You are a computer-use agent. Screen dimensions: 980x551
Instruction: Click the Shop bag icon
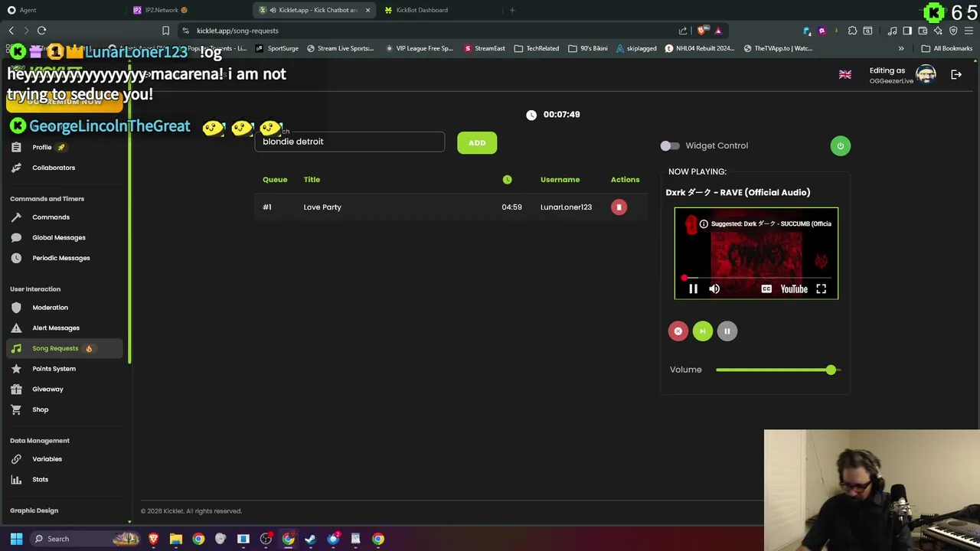click(x=16, y=409)
